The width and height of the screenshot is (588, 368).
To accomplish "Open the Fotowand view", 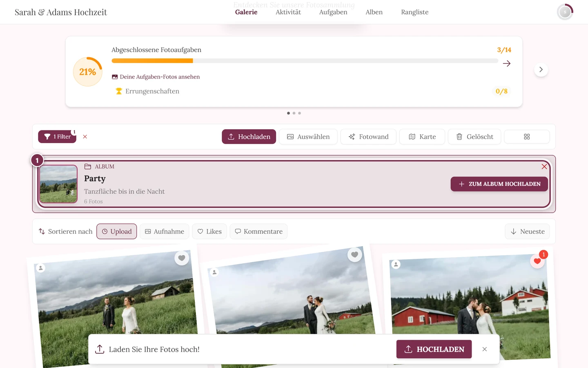I will [368, 137].
